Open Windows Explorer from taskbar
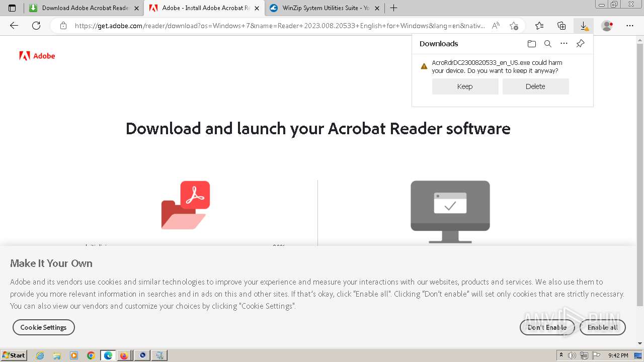 tap(57, 355)
